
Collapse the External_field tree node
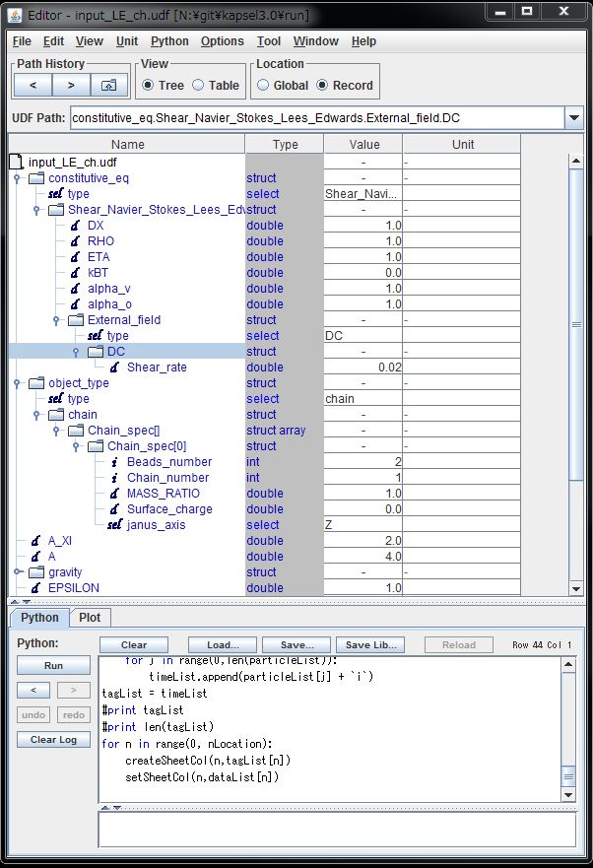58,320
